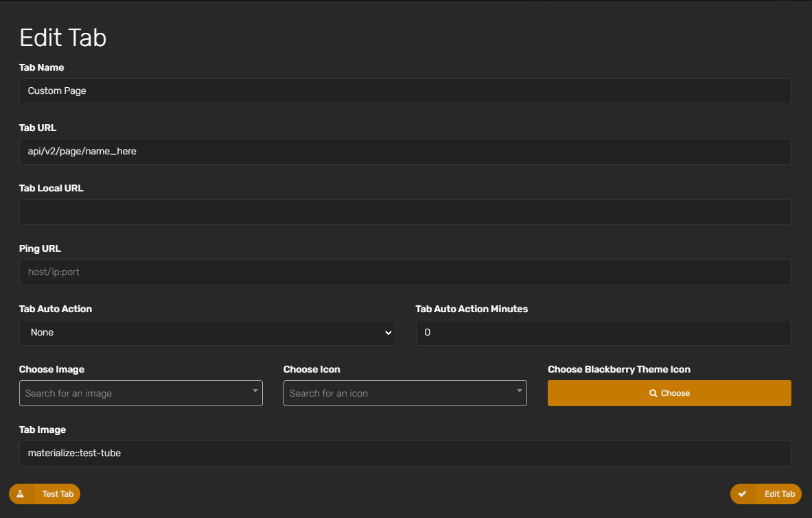The image size is (812, 518).
Task: Focus the Tab Auto Action Minutes field
Action: [603, 333]
